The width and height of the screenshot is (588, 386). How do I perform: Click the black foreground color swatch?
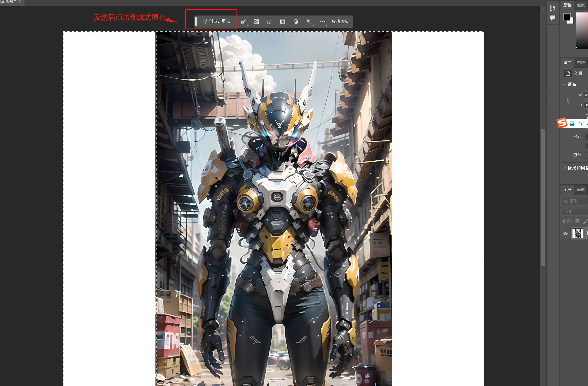[x=567, y=17]
